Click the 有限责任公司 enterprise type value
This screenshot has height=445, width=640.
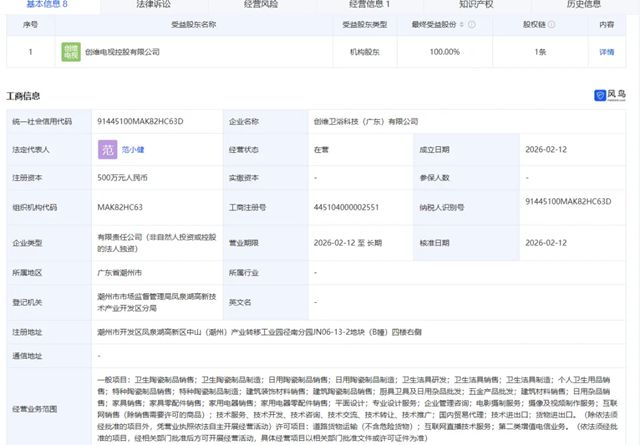click(x=157, y=243)
